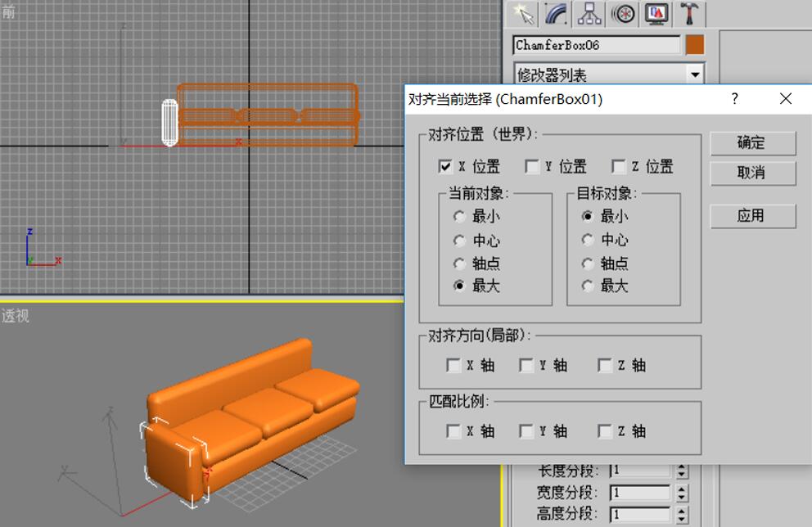This screenshot has height=527, width=812.
Task: Click the align dialog help question mark
Action: pos(734,98)
